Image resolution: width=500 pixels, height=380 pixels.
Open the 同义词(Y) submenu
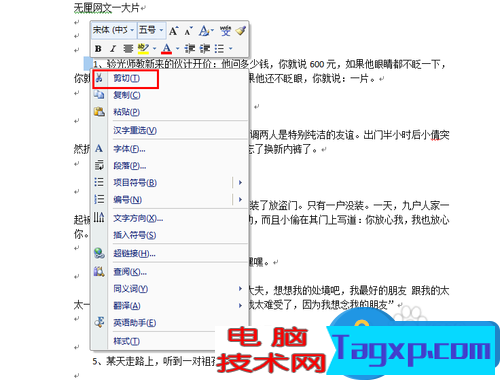(170, 289)
